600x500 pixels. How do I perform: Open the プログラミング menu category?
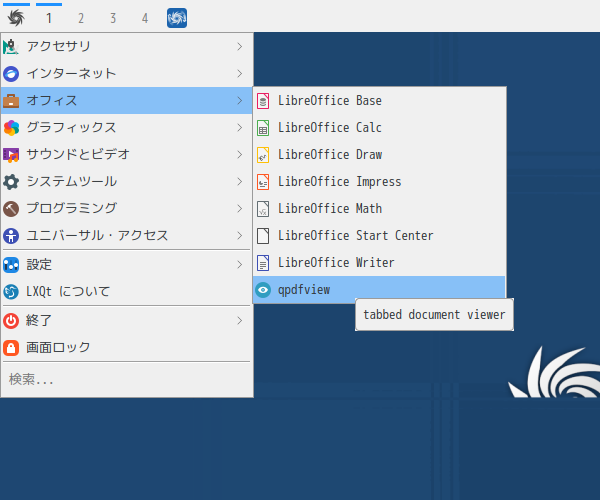127,208
